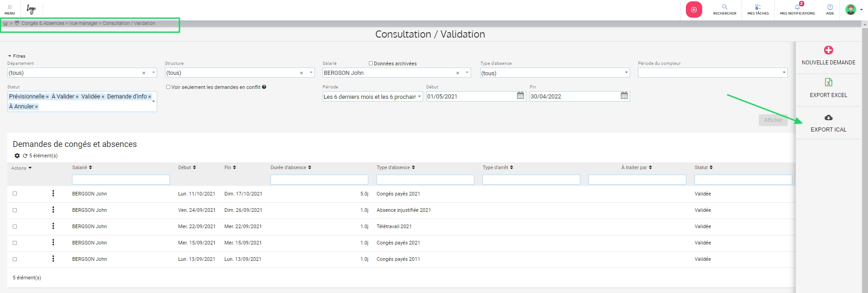Viewport: 868px width, 293px height.
Task: Open actions menu for Absence injustifiée row
Action: coord(53,210)
